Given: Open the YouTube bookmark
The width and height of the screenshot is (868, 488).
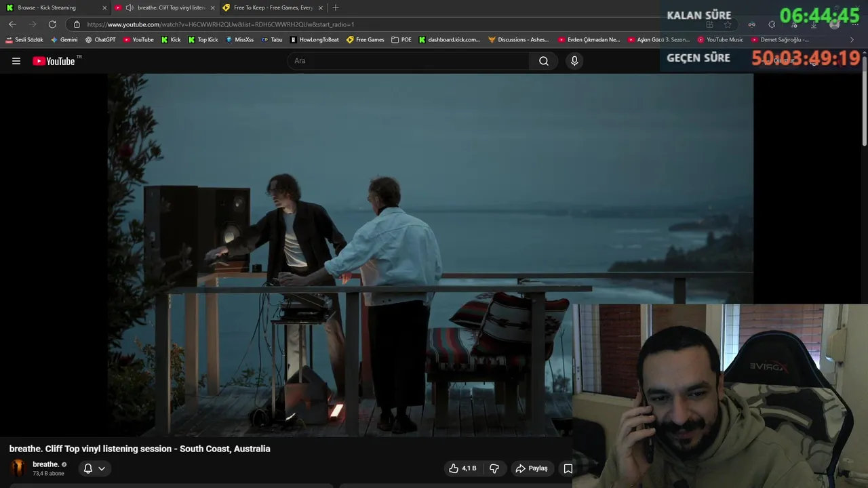Looking at the screenshot, I should [138, 39].
